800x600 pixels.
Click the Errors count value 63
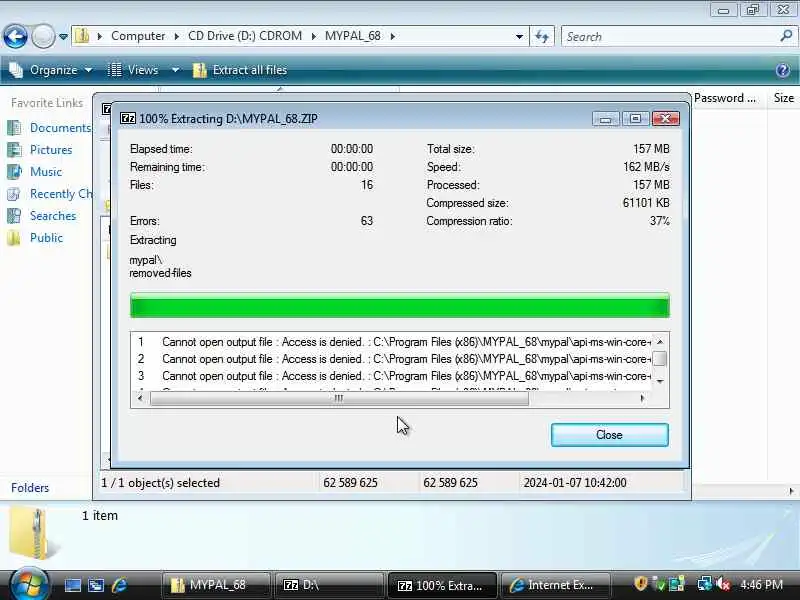click(366, 221)
